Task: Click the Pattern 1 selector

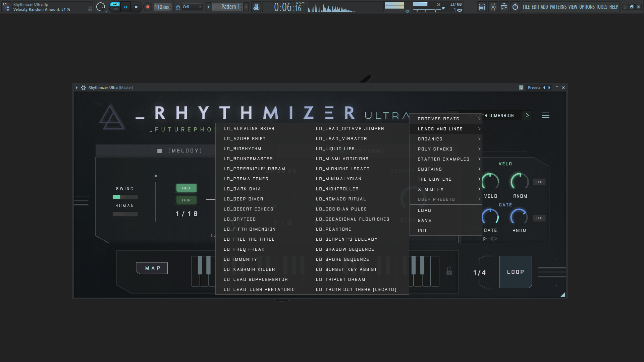Action: tap(228, 7)
